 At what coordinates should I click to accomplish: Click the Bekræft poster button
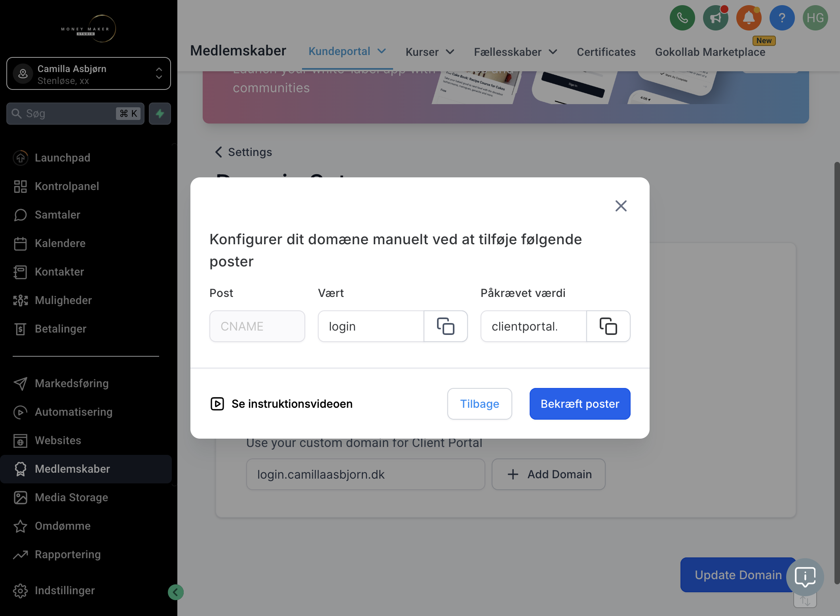[580, 404]
